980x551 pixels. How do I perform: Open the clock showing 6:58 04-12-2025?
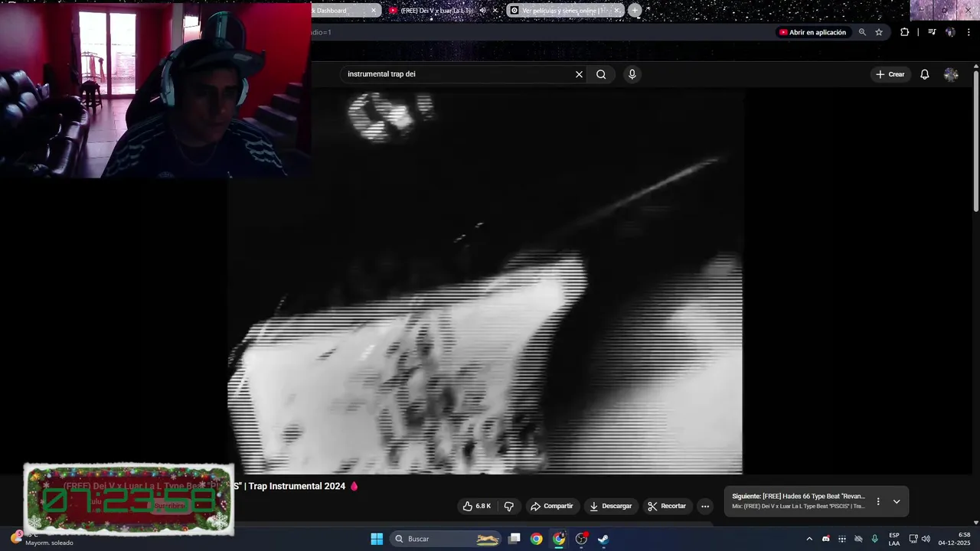tap(954, 539)
